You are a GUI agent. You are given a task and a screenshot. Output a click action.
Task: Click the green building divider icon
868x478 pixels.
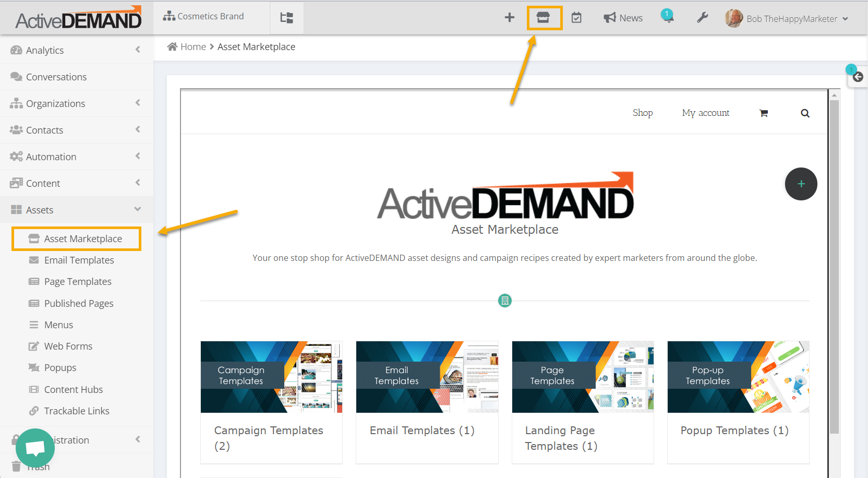504,301
